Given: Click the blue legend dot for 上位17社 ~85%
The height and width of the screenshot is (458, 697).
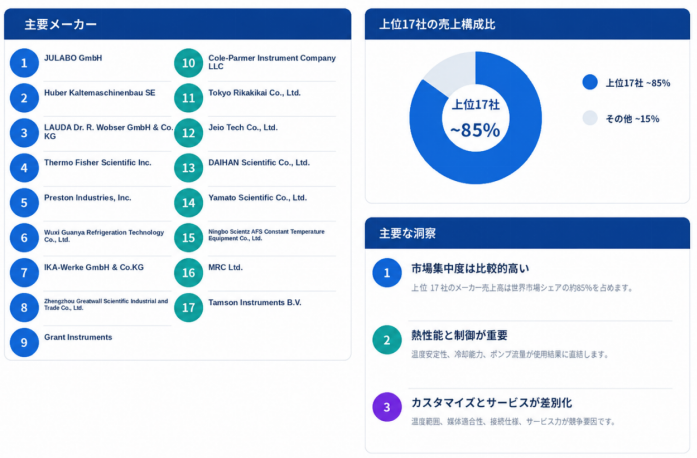Looking at the screenshot, I should point(590,82).
